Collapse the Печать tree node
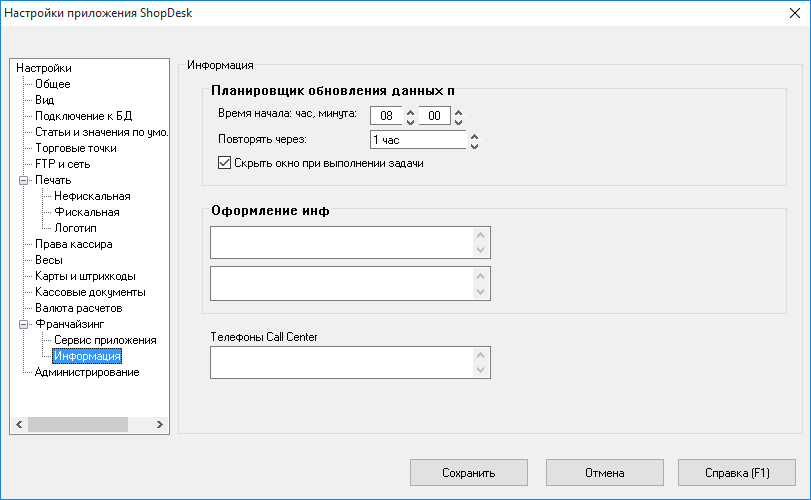Image resolution: width=811 pixels, height=500 pixels. pyautogui.click(x=23, y=180)
